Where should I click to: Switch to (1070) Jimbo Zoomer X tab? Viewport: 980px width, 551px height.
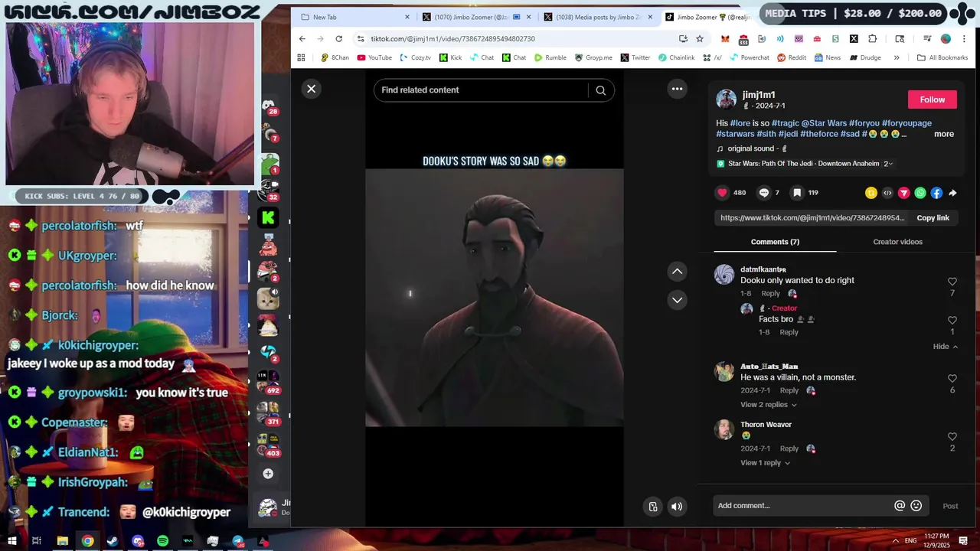[x=475, y=17]
